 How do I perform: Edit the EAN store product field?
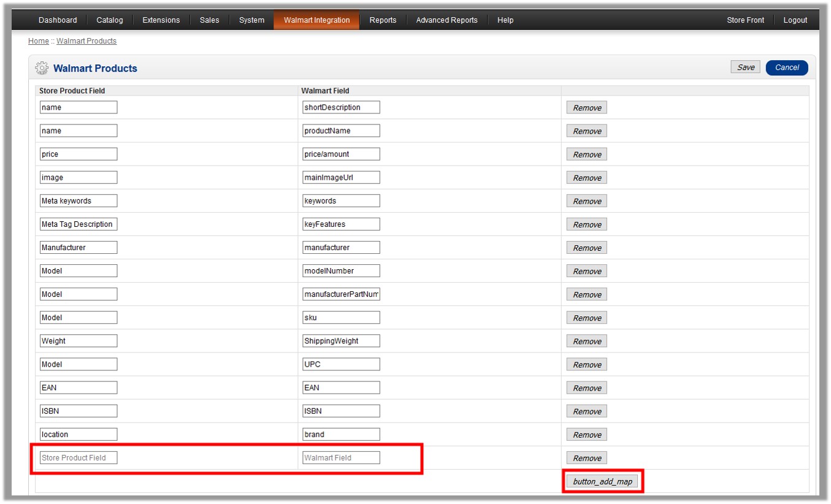(79, 387)
